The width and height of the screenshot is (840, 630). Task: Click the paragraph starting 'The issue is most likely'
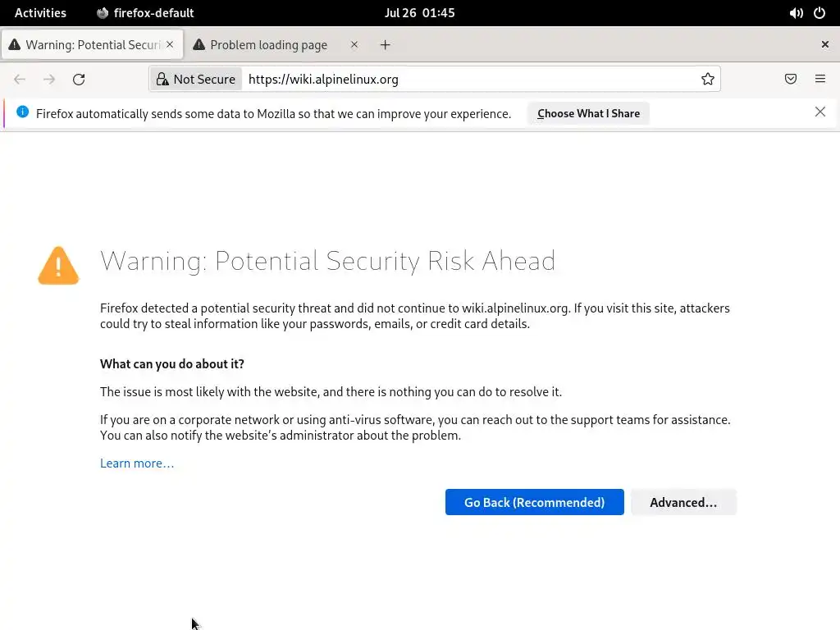coord(331,392)
